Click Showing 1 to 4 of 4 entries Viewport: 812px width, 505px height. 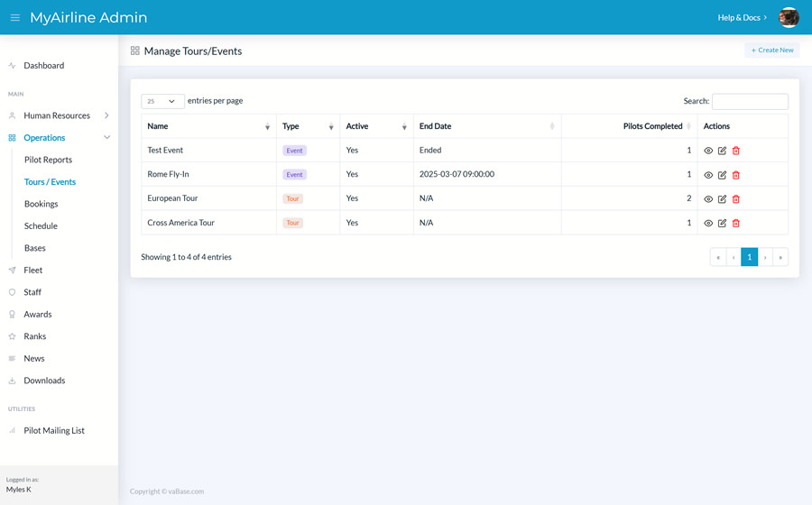click(x=187, y=257)
